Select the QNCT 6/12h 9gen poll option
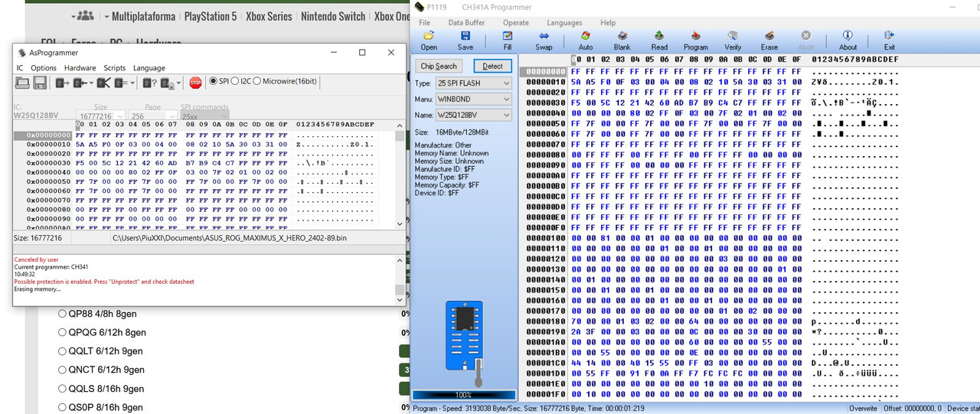The height and width of the screenshot is (414, 980). 63,370
